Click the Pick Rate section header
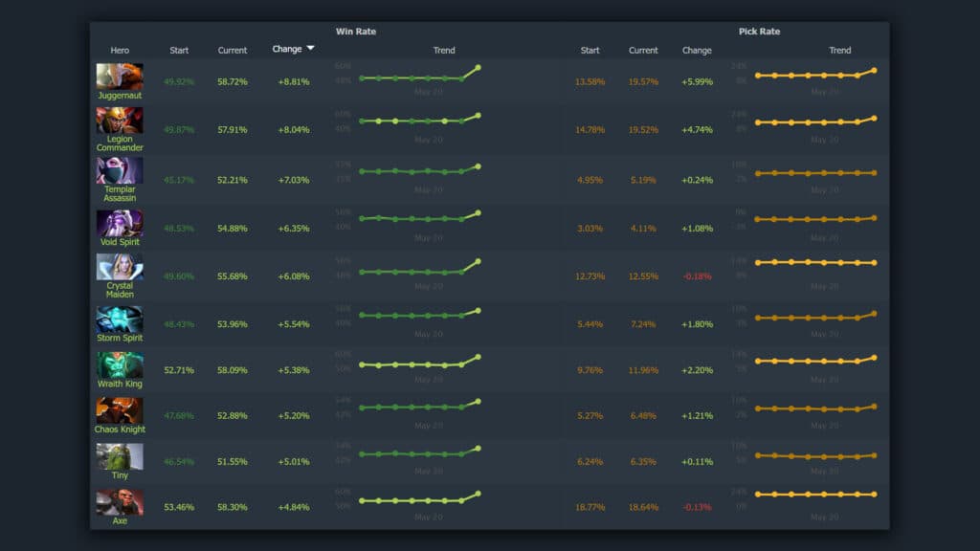Image resolution: width=980 pixels, height=551 pixels. click(x=760, y=31)
